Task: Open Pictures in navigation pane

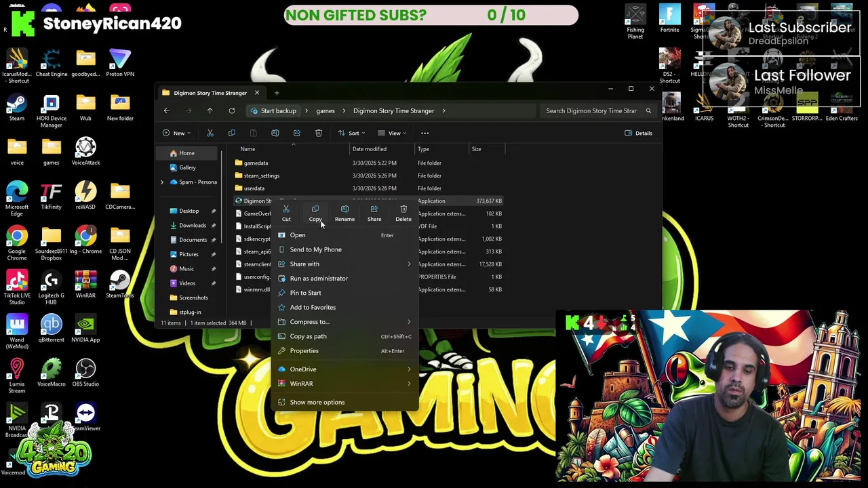Action: 189,254
